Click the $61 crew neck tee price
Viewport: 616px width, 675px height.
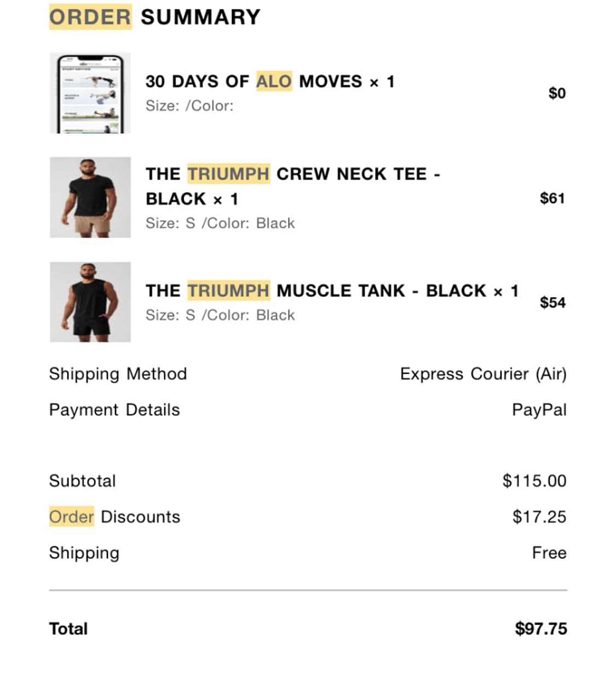(x=552, y=198)
